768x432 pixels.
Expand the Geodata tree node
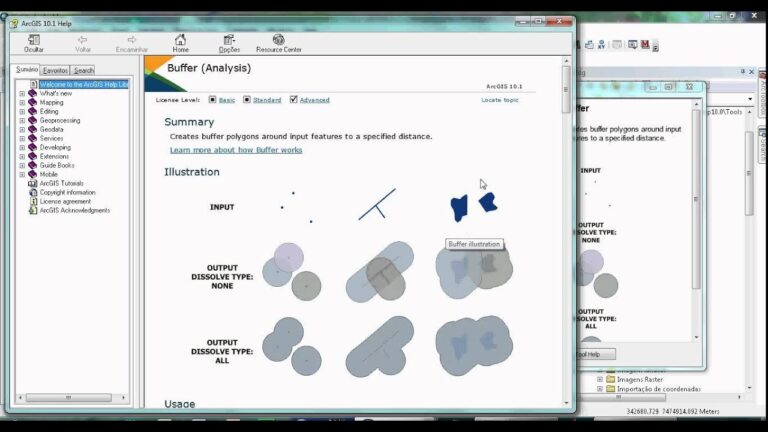(x=22, y=129)
